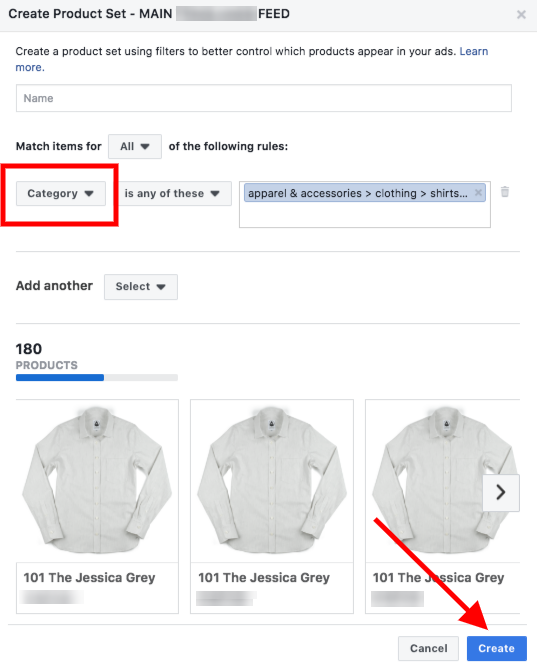Show next products with right chevron
Image resolution: width=537 pixels, height=665 pixels.
501,492
